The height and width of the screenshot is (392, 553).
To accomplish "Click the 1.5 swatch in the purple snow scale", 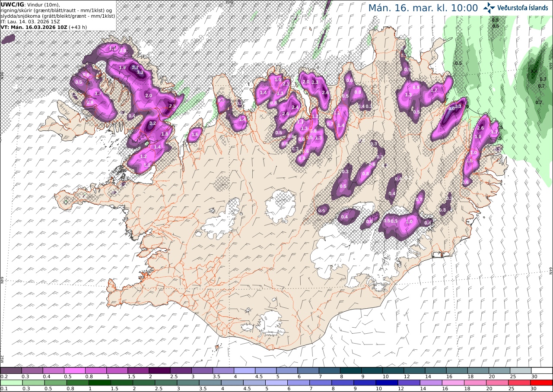I will pos(138,370).
